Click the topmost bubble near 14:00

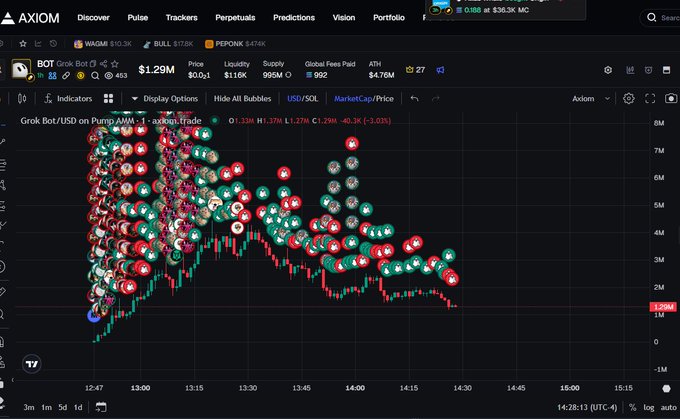tap(352, 144)
